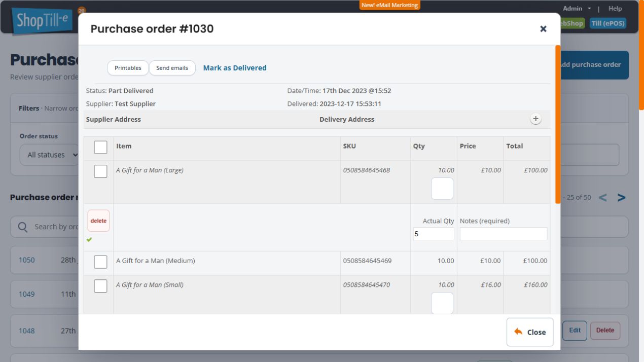Click the New! eMail Marketing banner
The height and width of the screenshot is (362, 644).
coord(390,5)
